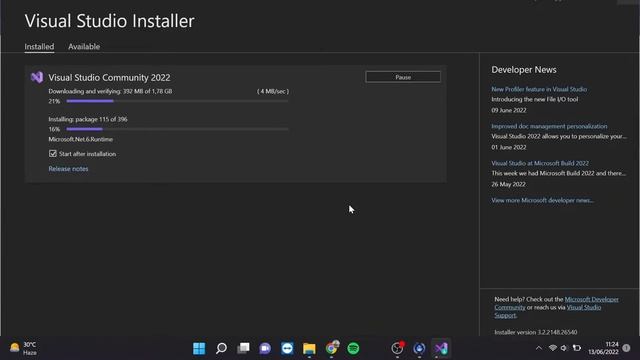The height and width of the screenshot is (360, 640).
Task: Open the notification badge beside clock
Action: (x=627, y=348)
